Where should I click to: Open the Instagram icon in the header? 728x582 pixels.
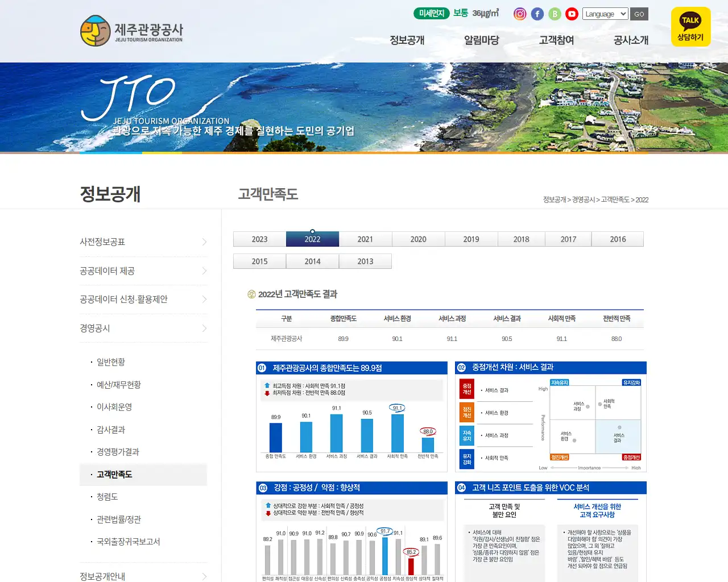pyautogui.click(x=520, y=14)
